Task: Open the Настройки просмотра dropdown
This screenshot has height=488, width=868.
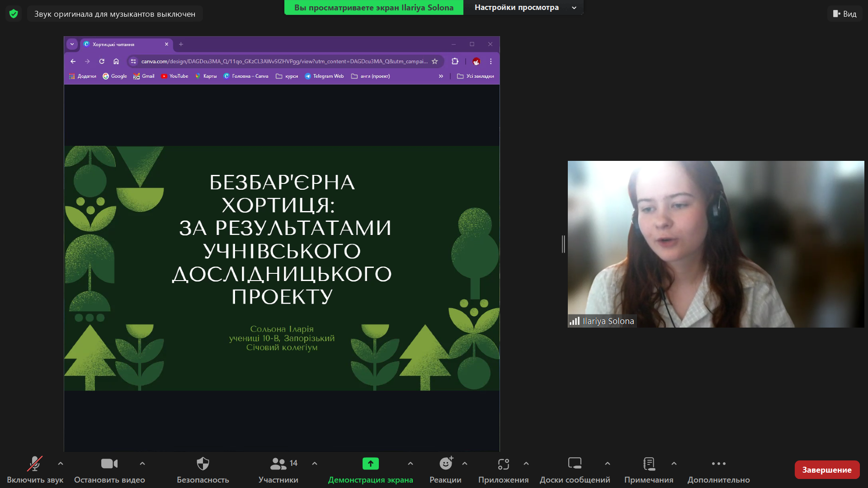Action: click(524, 7)
